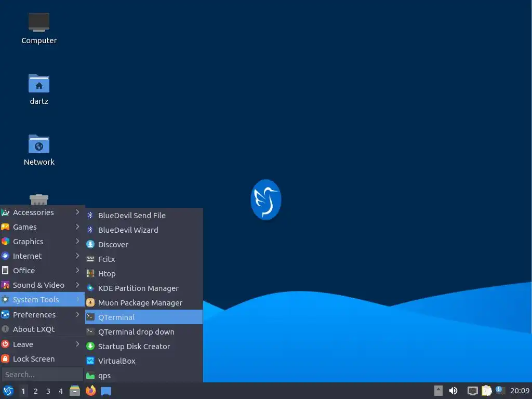Open the Leave menu entry
The width and height of the screenshot is (532, 399).
pyautogui.click(x=42, y=344)
